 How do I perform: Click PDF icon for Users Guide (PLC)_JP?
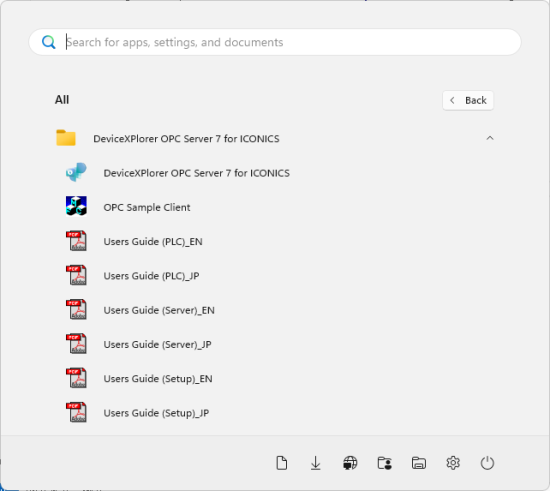76,275
